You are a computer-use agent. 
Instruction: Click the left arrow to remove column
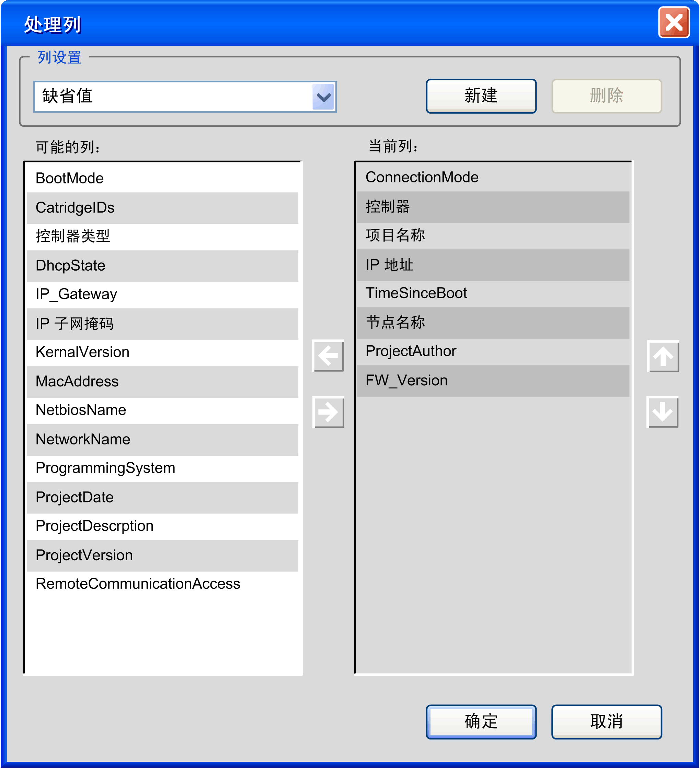tap(328, 356)
